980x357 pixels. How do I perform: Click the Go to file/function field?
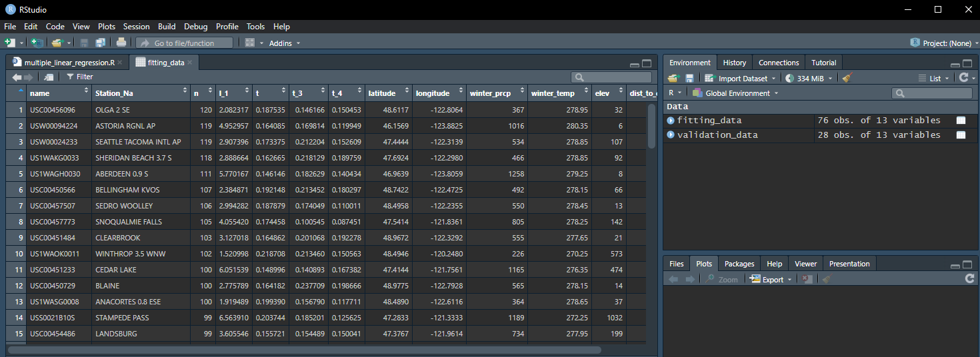(x=185, y=43)
